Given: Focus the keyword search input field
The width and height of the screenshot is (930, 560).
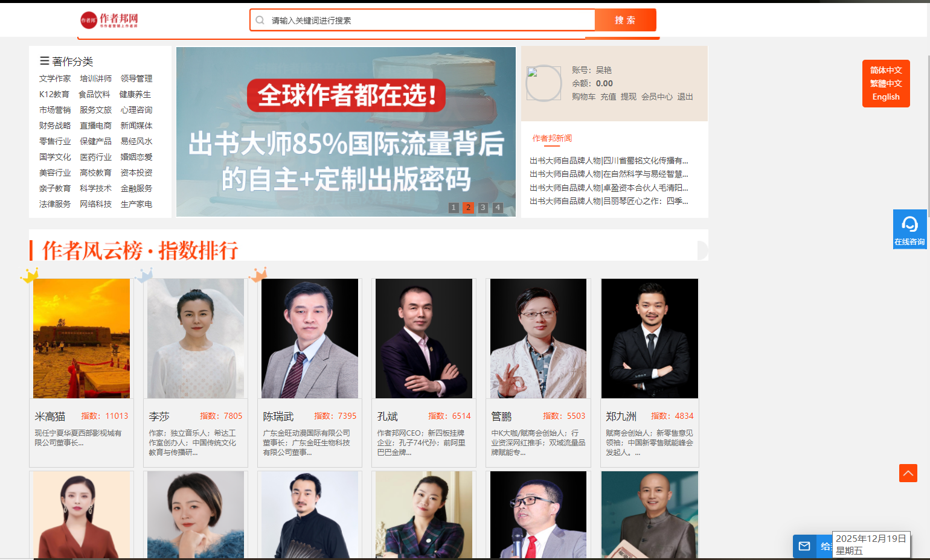Looking at the screenshot, I should pyautogui.click(x=431, y=20).
